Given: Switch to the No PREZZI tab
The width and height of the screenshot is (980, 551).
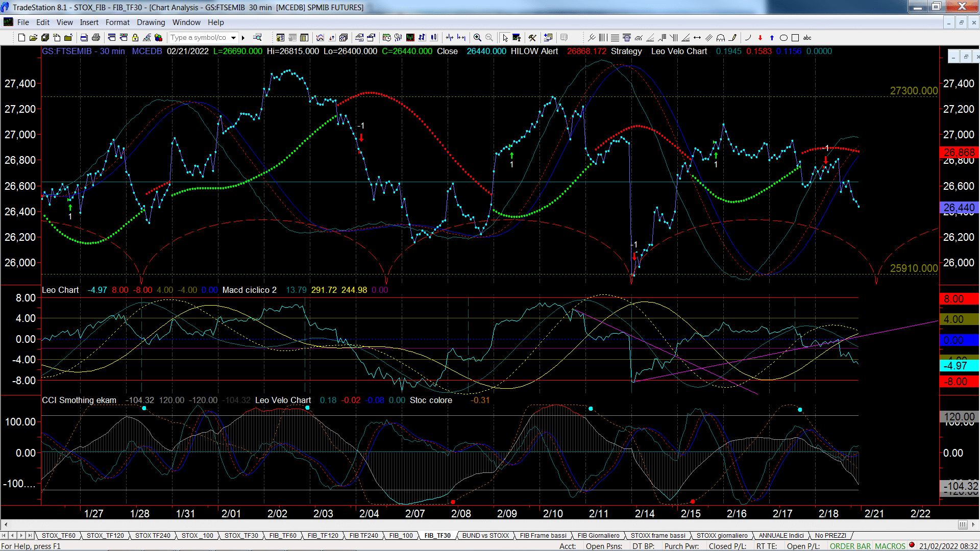Looking at the screenshot, I should point(830,536).
